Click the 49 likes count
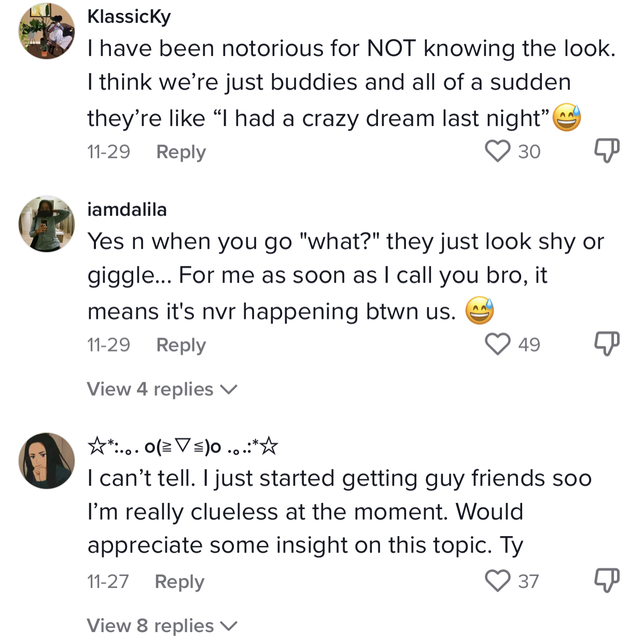644x644 pixels. click(529, 345)
